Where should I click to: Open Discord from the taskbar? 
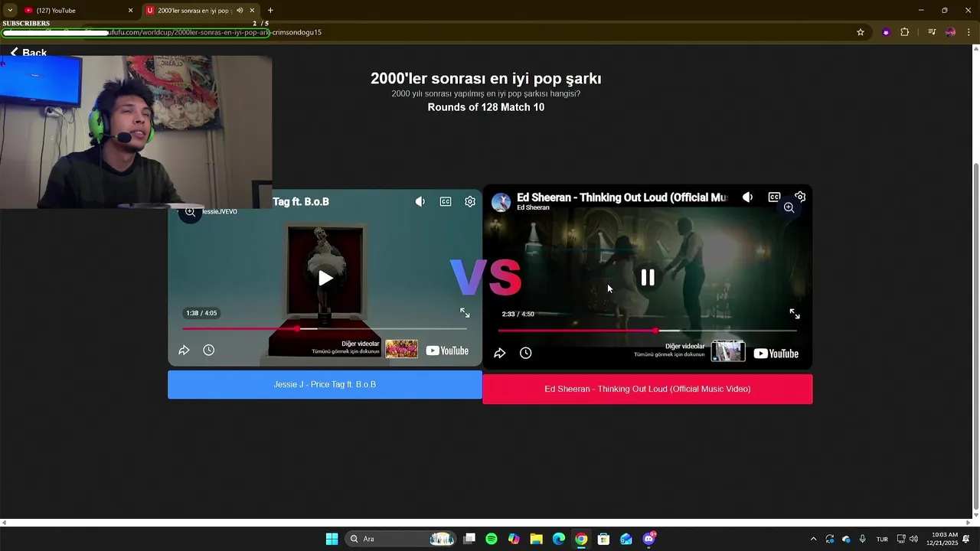click(x=649, y=539)
